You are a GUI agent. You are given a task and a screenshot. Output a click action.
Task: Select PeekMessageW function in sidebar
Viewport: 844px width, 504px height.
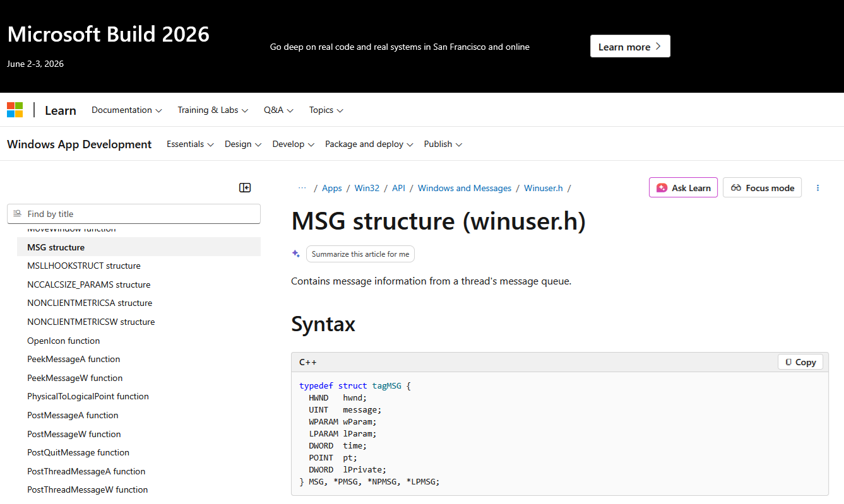coord(75,378)
